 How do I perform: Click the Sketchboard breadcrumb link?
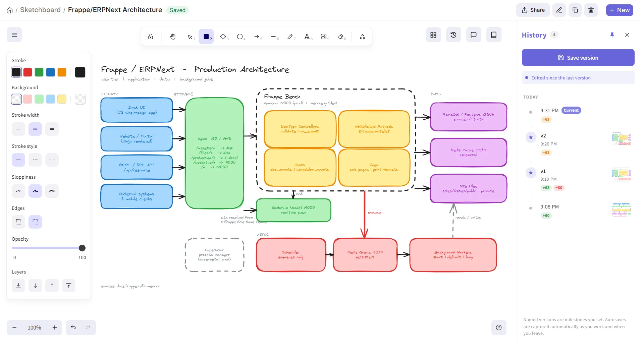pos(40,10)
